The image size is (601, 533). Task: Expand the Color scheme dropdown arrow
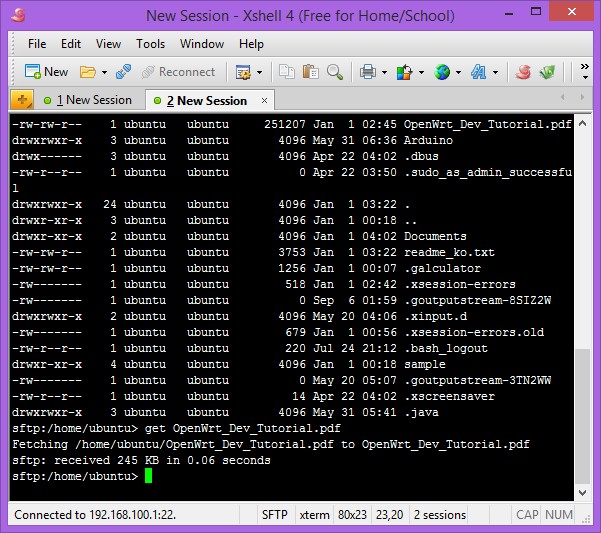click(x=421, y=72)
